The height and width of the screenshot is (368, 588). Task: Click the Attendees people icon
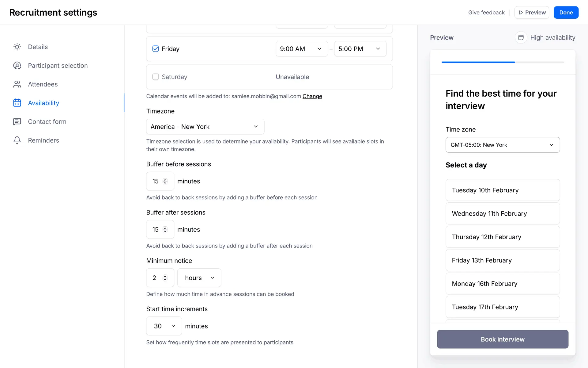tap(17, 84)
